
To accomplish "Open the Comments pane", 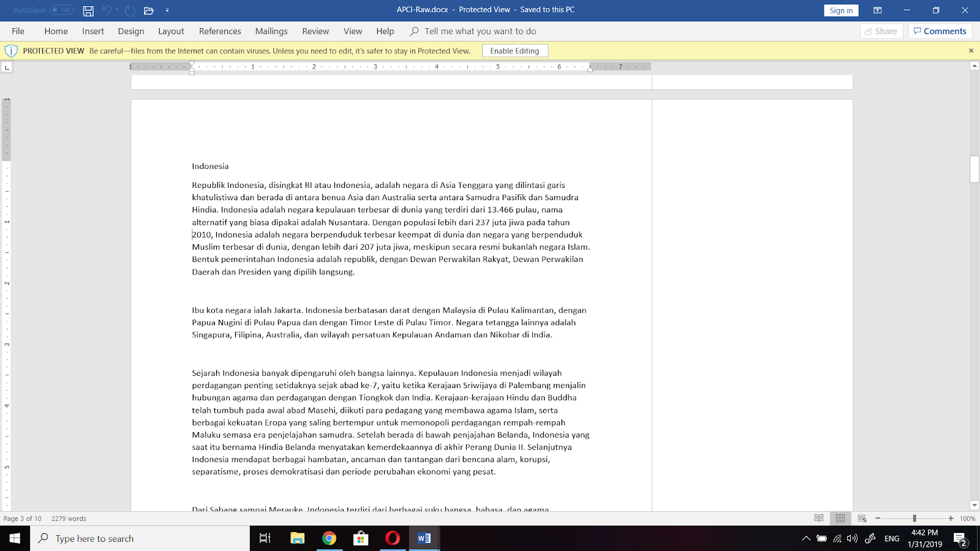I will pos(940,31).
